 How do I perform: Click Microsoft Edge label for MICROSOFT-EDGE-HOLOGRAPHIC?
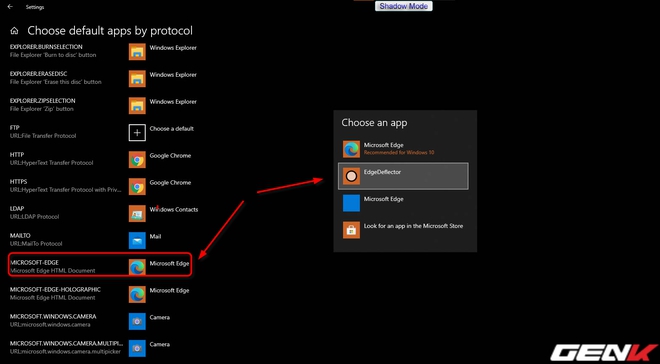[x=169, y=290]
